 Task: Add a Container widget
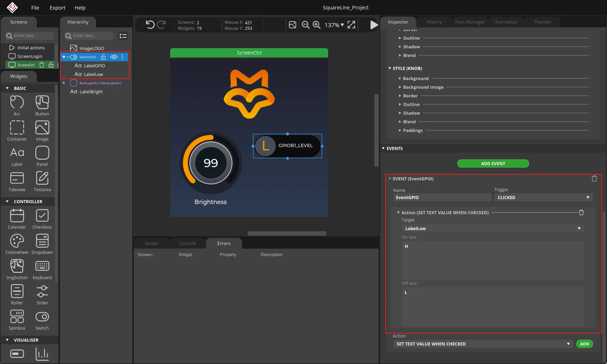coord(17,131)
